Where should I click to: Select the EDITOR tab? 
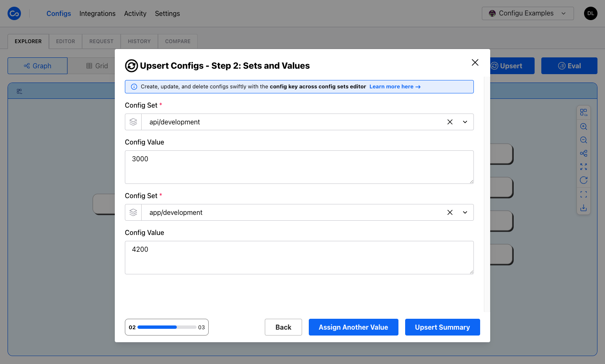coord(66,41)
